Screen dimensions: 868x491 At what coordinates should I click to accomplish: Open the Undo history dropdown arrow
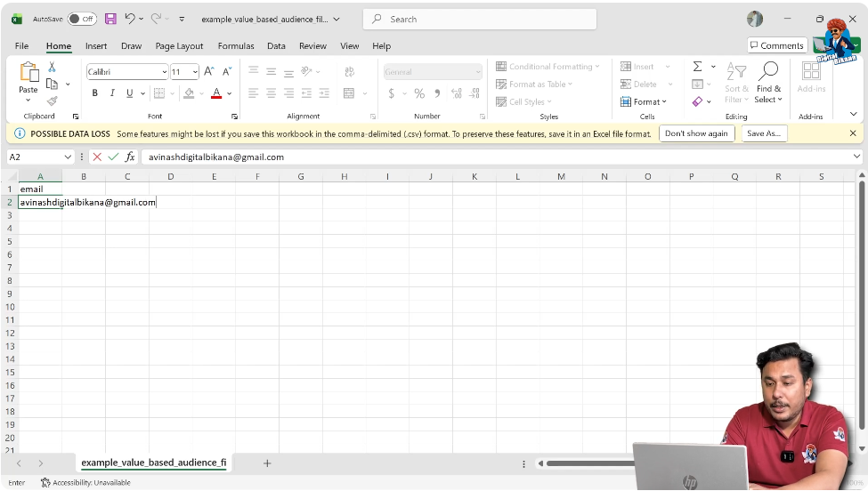pyautogui.click(x=142, y=19)
